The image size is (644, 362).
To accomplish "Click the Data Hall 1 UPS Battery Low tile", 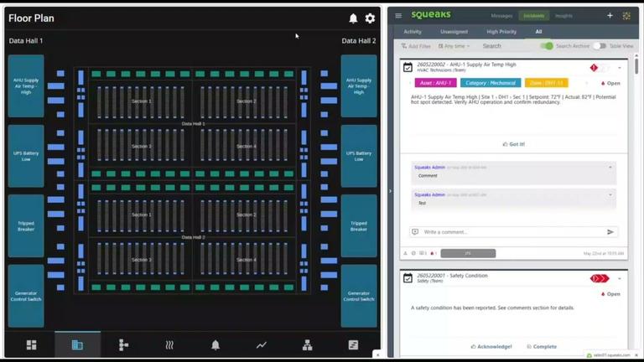I will point(26,156).
